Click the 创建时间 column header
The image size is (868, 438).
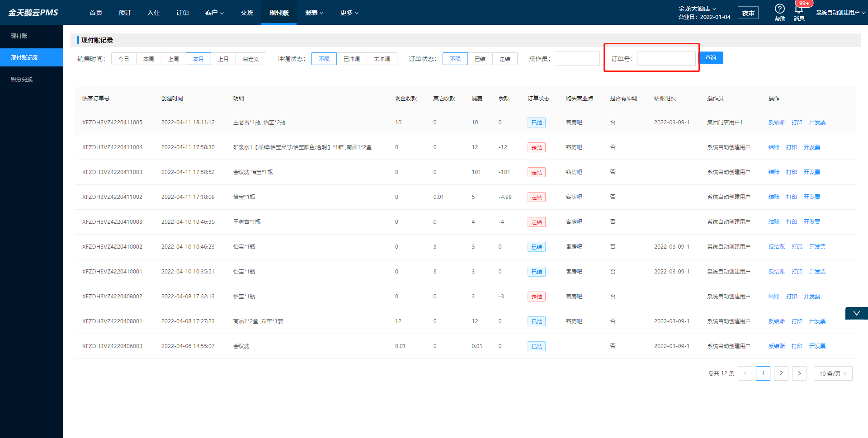pos(172,98)
